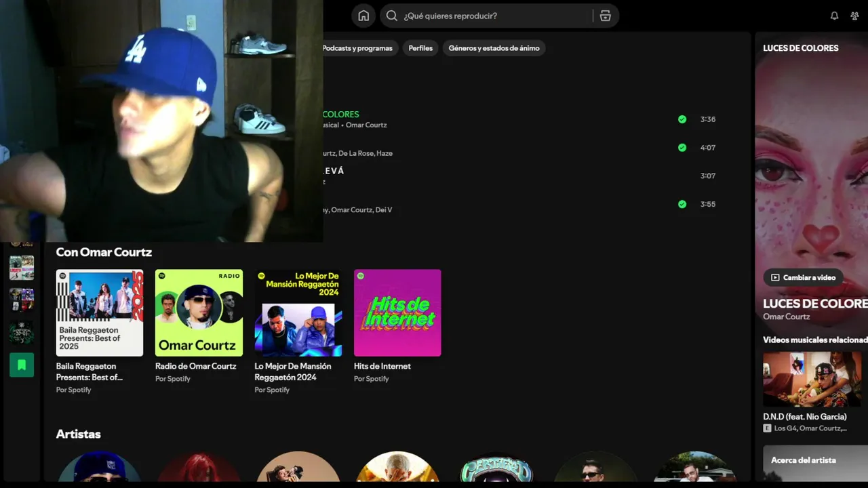Go to Spotify Home via house icon
Image resolution: width=868 pixels, height=488 pixels.
(363, 16)
